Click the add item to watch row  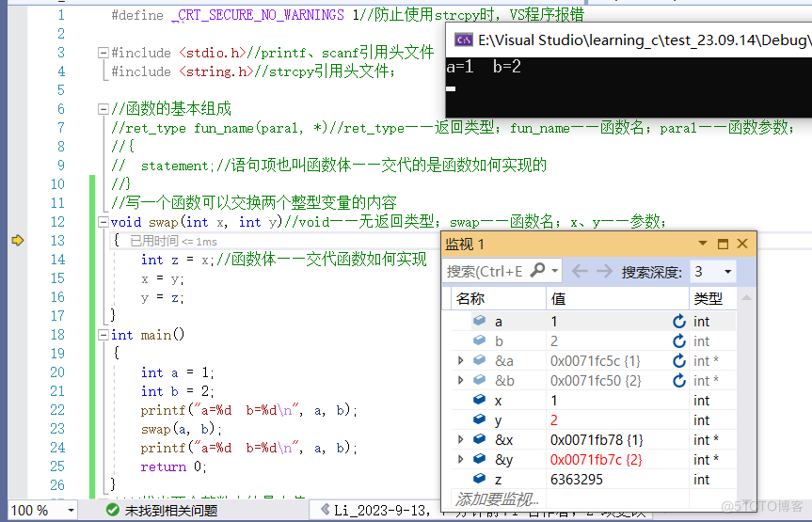(x=497, y=499)
